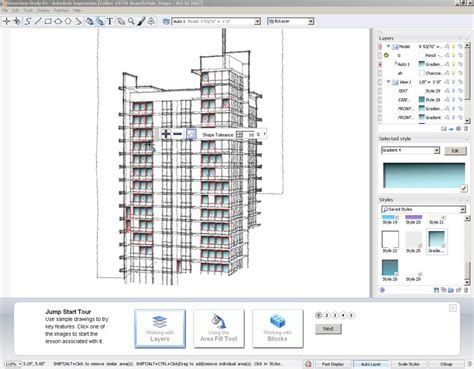Image resolution: width=474 pixels, height=369 pixels.
Task: Click the third mode icon beside the minus
Action: 191,134
